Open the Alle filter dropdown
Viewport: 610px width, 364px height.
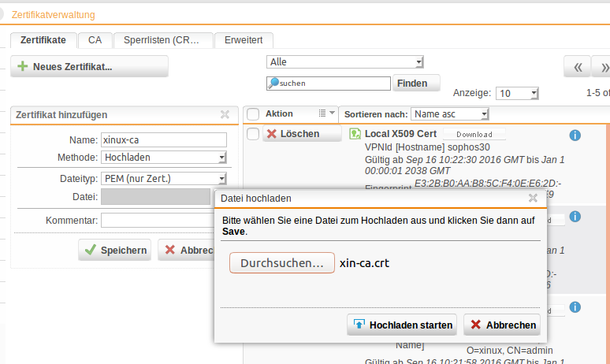tap(344, 61)
